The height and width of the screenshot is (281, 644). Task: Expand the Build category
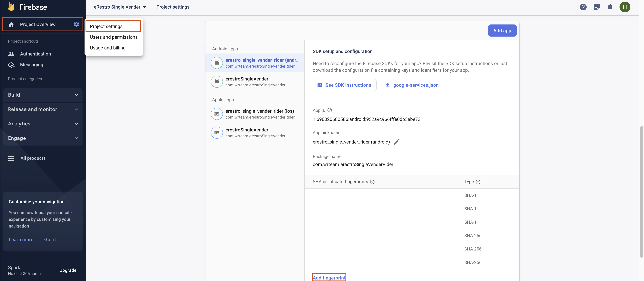pos(43,95)
